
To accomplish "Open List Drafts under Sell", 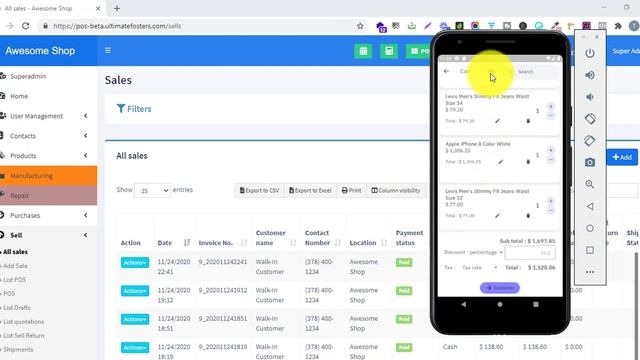I will coord(17,307).
